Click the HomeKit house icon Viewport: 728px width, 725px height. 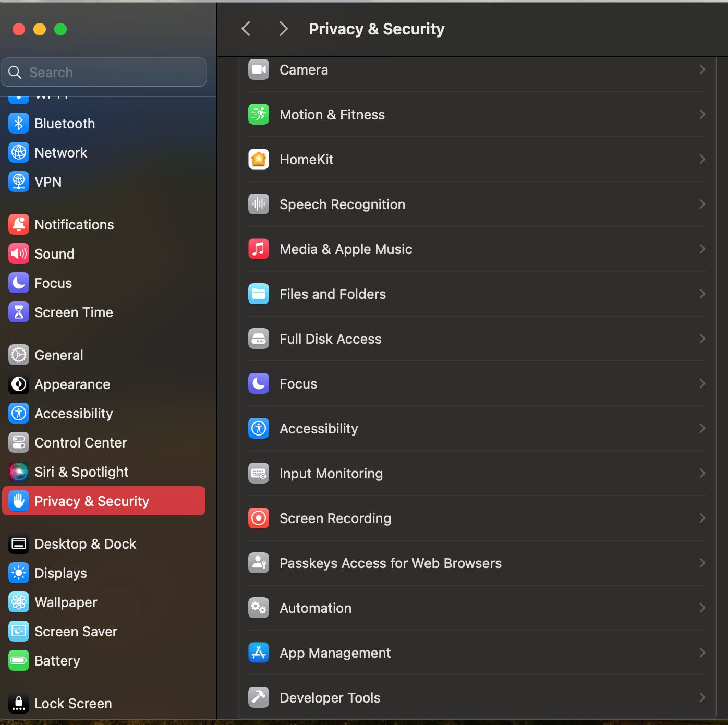[x=259, y=160]
